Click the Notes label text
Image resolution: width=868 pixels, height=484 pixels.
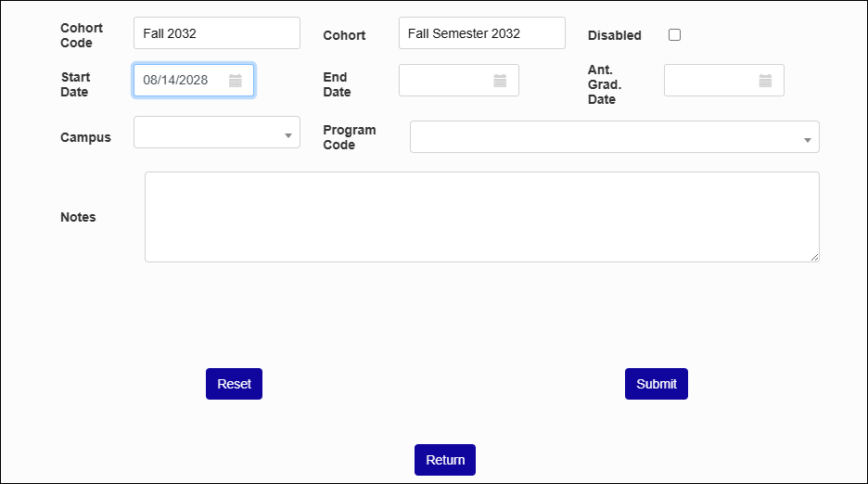pos(78,217)
